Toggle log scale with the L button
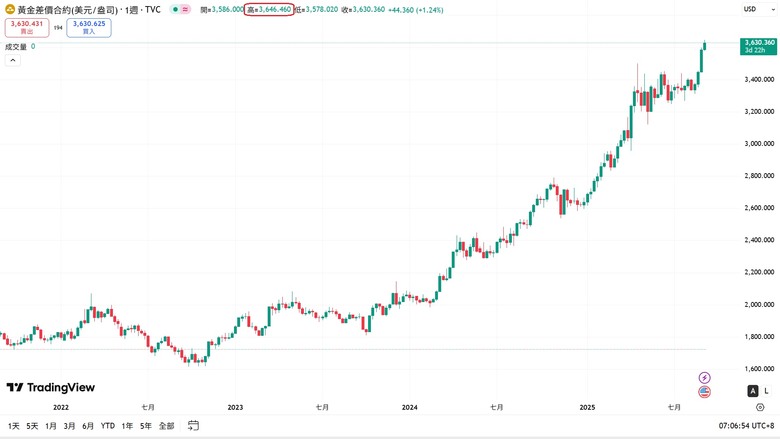The image size is (780, 439). tap(766, 390)
